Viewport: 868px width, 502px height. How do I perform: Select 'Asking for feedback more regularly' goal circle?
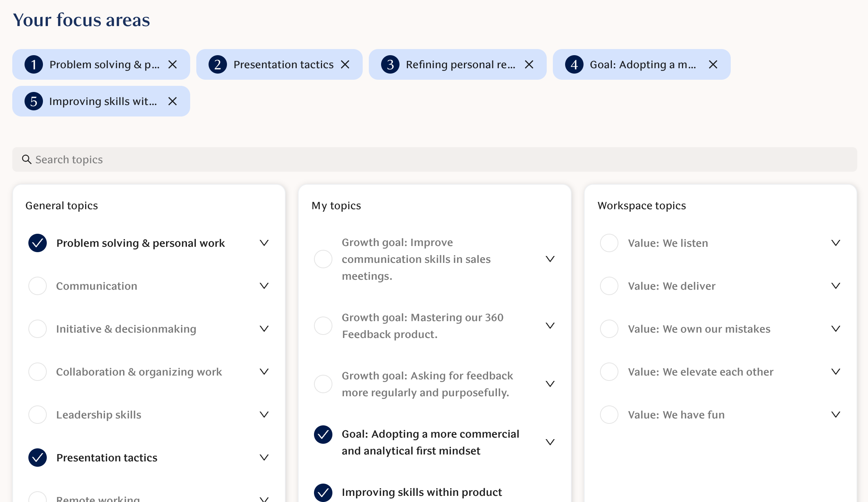[323, 384]
